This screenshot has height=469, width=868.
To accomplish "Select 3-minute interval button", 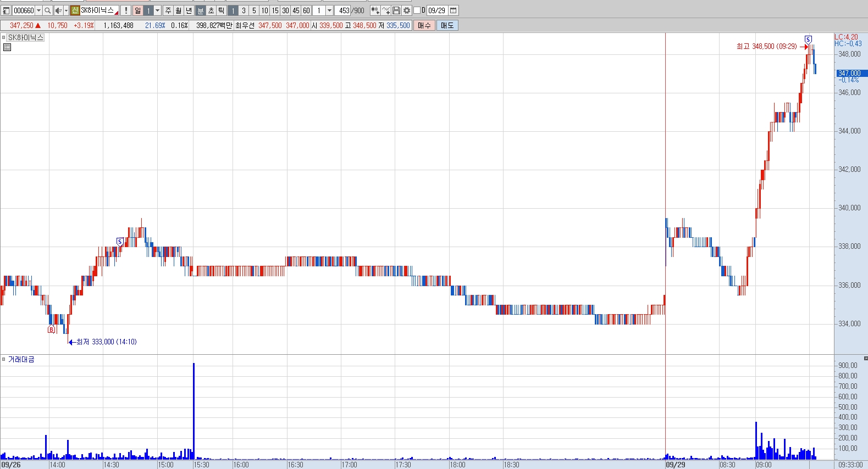I will point(244,10).
